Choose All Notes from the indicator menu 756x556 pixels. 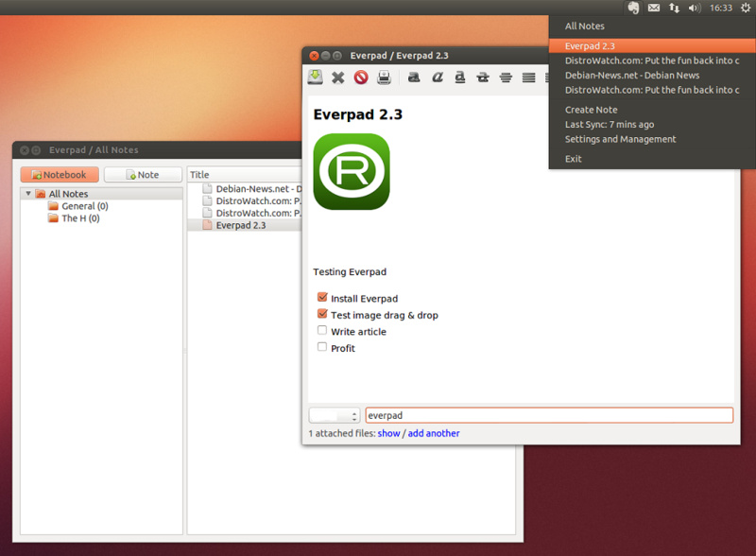point(584,26)
